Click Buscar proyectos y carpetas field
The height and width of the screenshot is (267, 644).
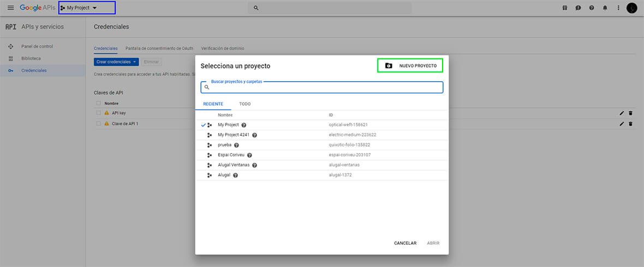321,87
